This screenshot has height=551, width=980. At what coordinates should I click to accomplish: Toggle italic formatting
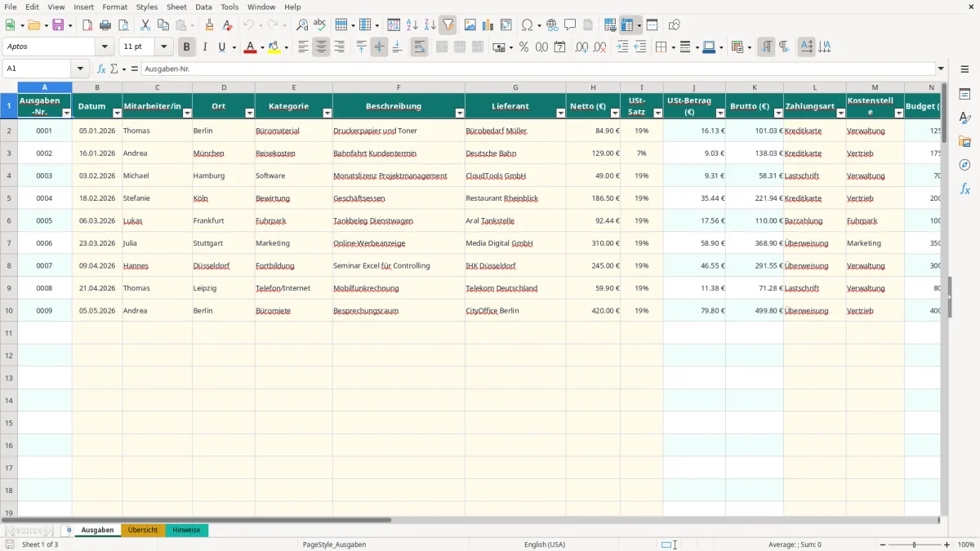click(205, 47)
